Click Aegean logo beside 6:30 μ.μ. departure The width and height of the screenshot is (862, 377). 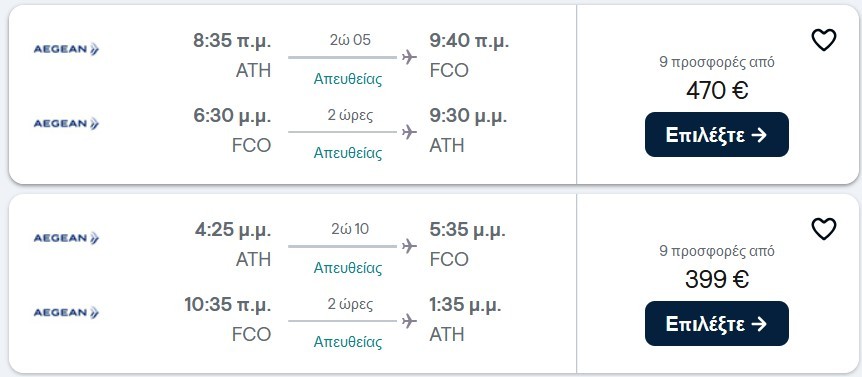[66, 124]
